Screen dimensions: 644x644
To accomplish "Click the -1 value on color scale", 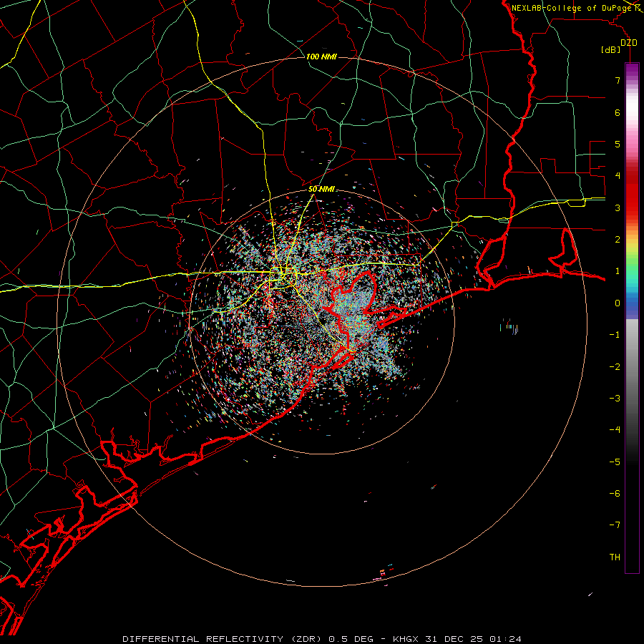I will click(615, 335).
